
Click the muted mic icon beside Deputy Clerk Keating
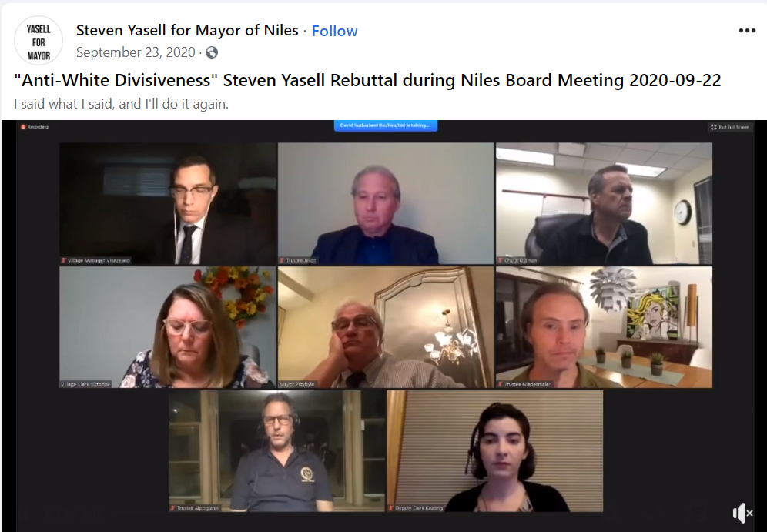391,508
